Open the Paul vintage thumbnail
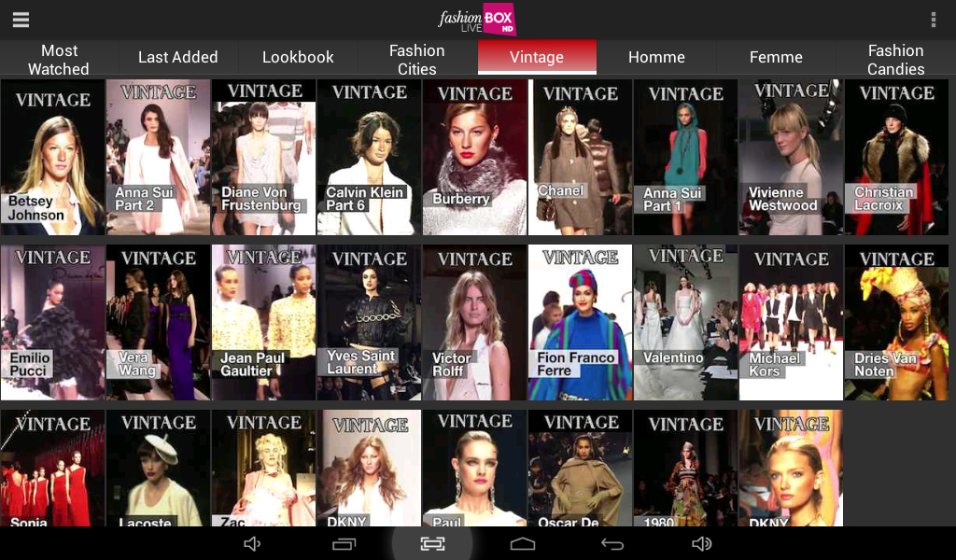Image resolution: width=956 pixels, height=560 pixels. click(474, 468)
